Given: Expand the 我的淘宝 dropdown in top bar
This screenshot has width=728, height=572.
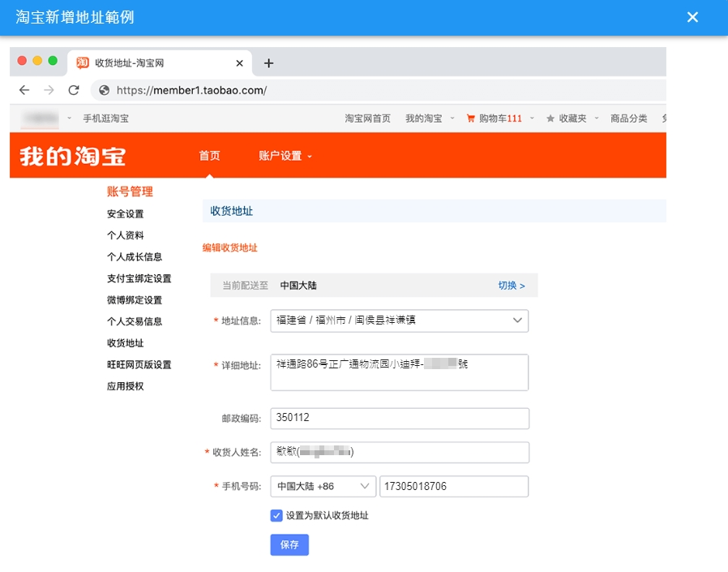Looking at the screenshot, I should click(452, 118).
